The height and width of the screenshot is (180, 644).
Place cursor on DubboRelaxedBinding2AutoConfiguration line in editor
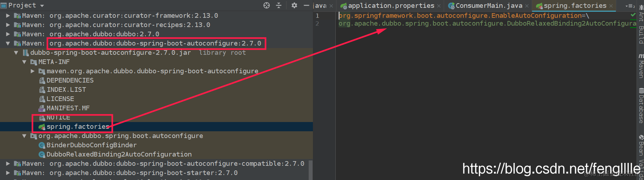[487, 23]
